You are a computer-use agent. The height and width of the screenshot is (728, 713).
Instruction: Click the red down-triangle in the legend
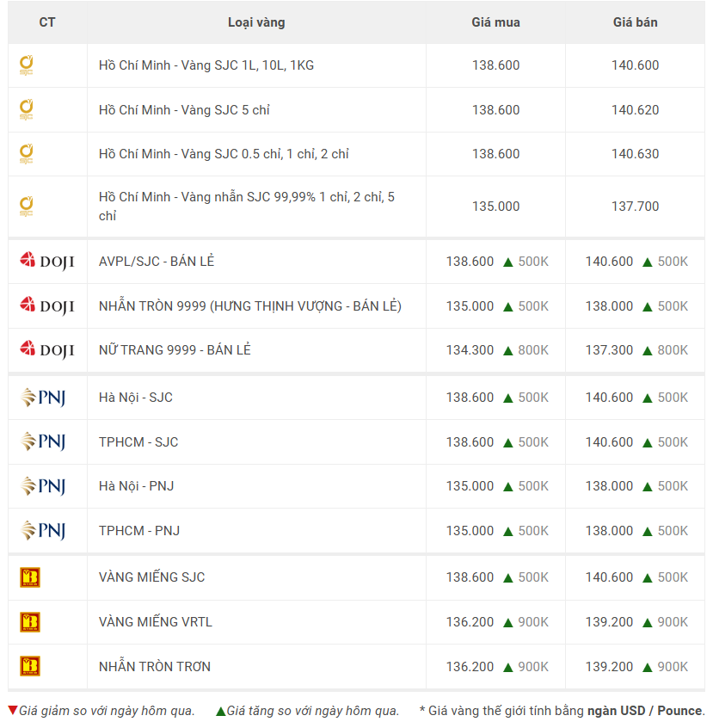[12, 711]
